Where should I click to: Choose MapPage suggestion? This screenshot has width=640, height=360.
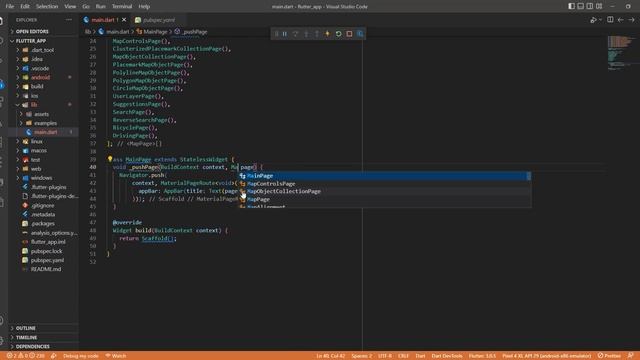385,199
